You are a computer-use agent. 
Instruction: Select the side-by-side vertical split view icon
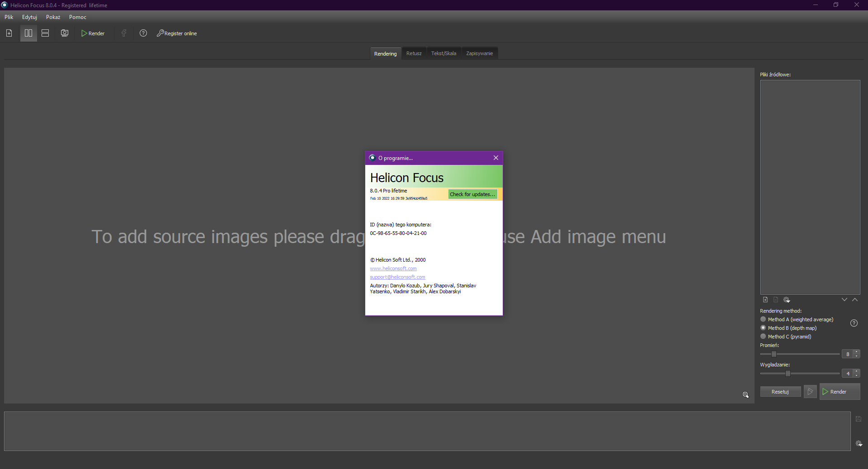(28, 33)
